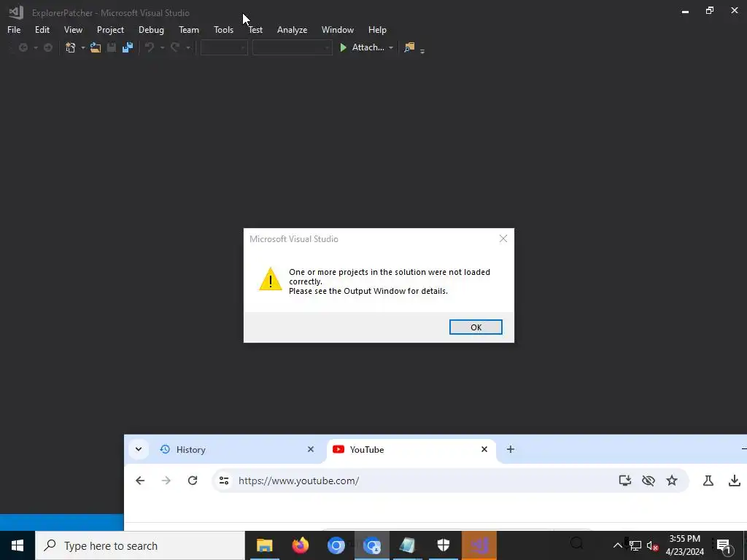Click the crossed-out eye icon in address bar
This screenshot has width=747, height=560.
[x=649, y=481]
